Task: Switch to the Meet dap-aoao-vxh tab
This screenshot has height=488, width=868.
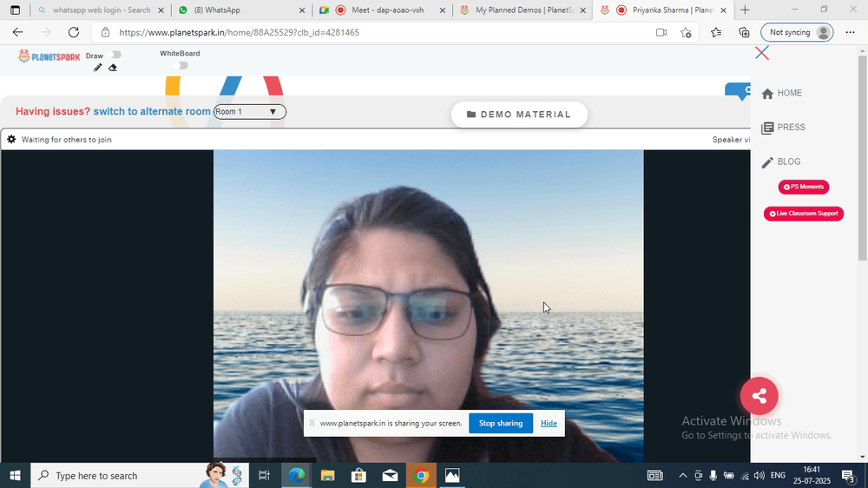Action: (x=380, y=10)
